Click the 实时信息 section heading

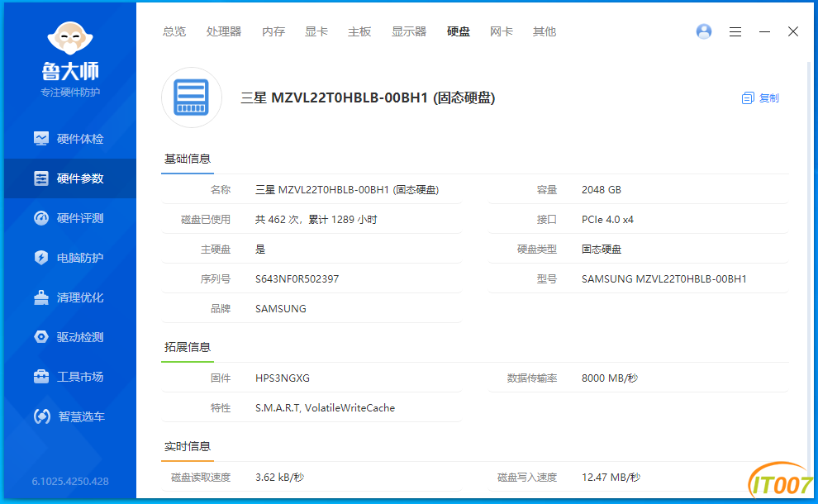click(x=188, y=446)
